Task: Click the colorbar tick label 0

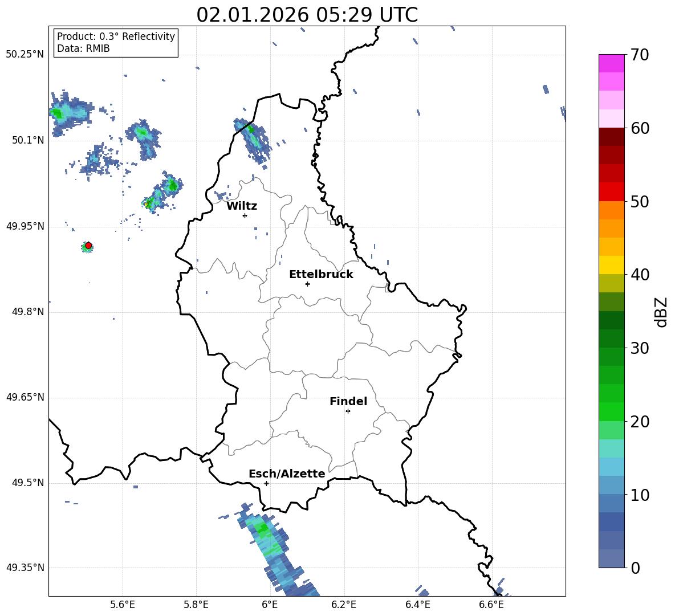Action: click(x=635, y=568)
